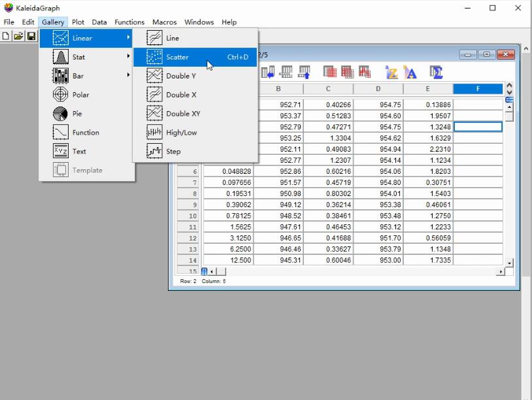Expand the Stat submenu arrow
The width and height of the screenshot is (532, 400).
129,56
